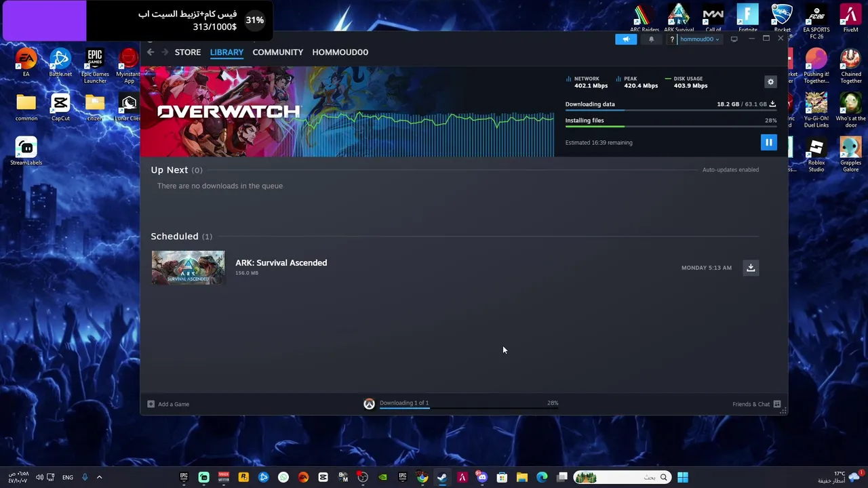Expand the hommoud00 account dropdown
The image size is (868, 488).
[x=699, y=39]
